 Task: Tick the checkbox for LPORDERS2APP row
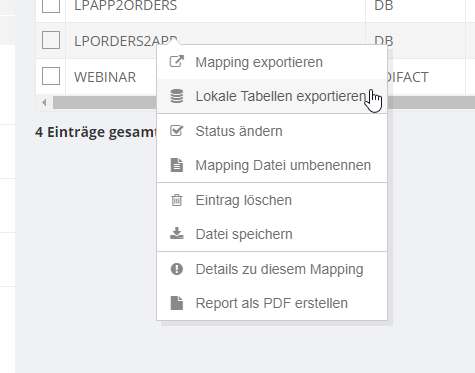click(x=51, y=40)
